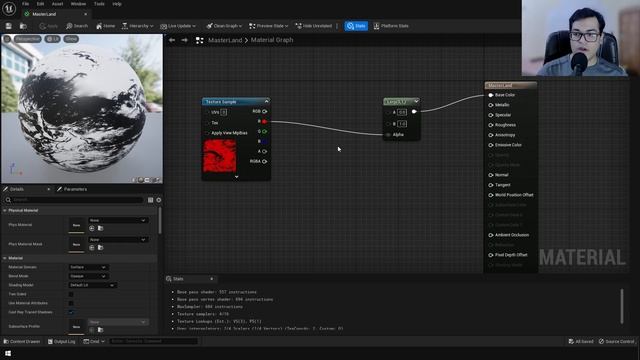
Task: Collapse the Texture Sample node
Action: point(267,101)
